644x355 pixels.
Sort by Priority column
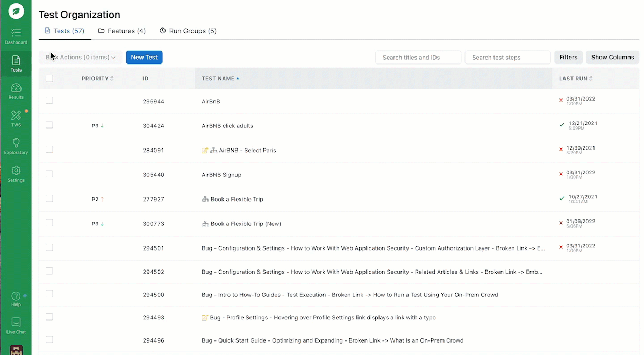click(97, 79)
